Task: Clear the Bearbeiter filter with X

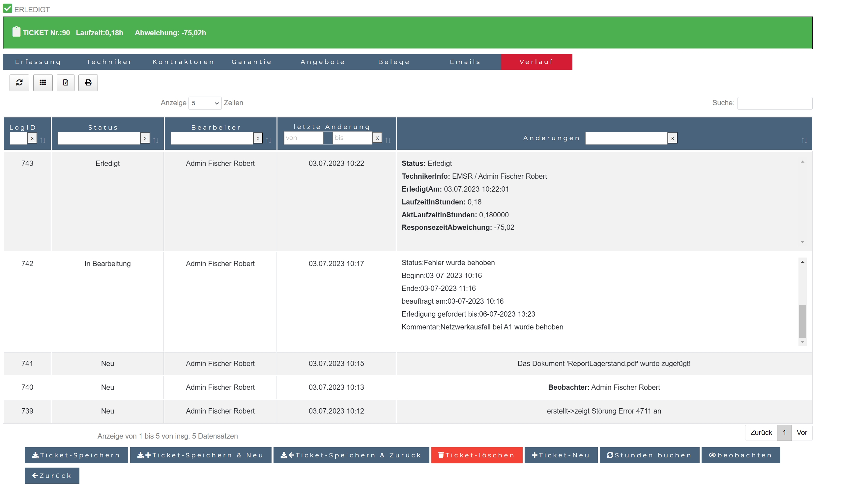Action: pyautogui.click(x=258, y=138)
